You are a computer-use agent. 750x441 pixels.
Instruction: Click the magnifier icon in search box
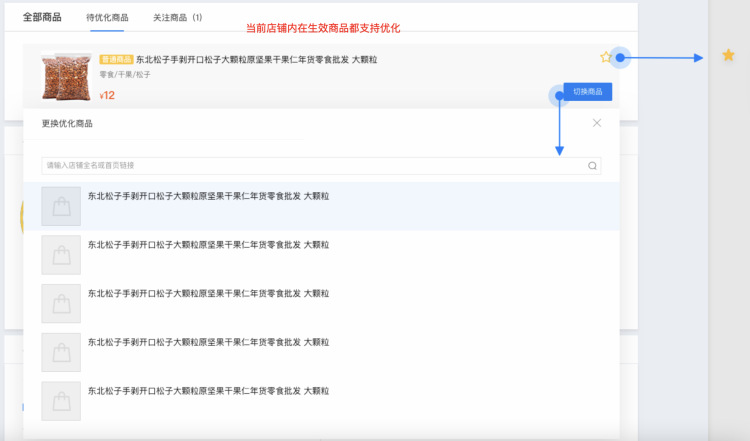click(x=592, y=166)
